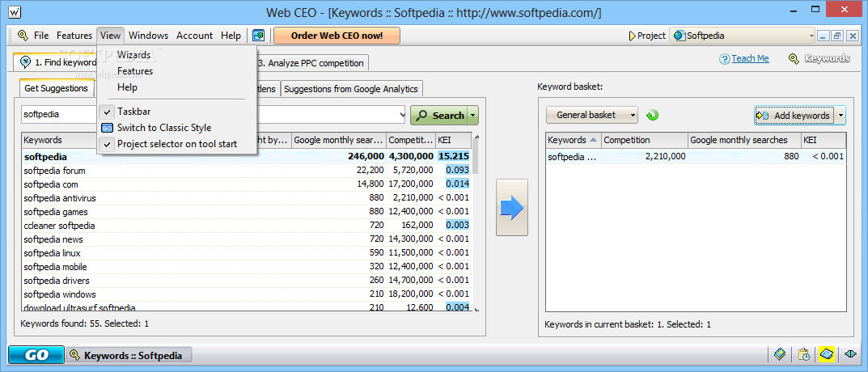Sort suggestions by KEI column header

click(453, 140)
